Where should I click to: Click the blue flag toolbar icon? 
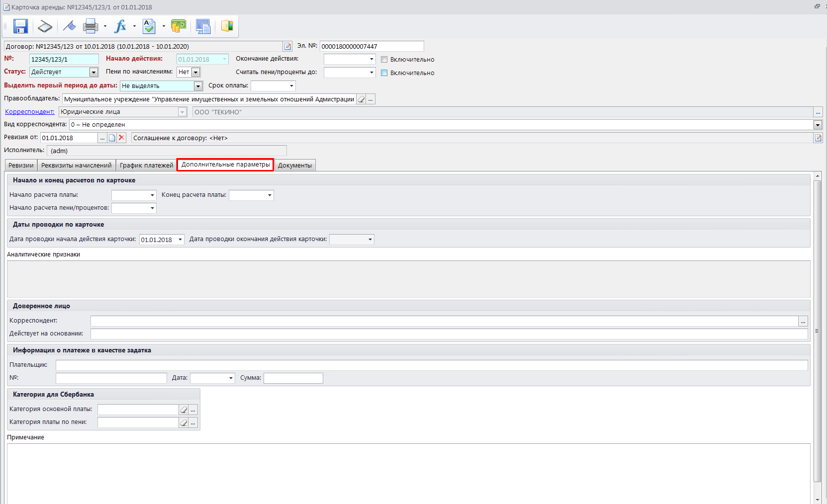tap(69, 26)
